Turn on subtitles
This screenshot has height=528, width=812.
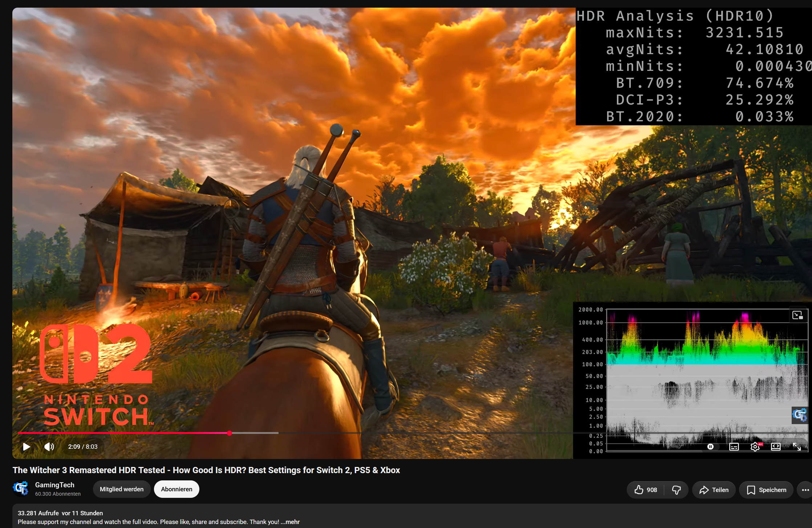(x=734, y=447)
